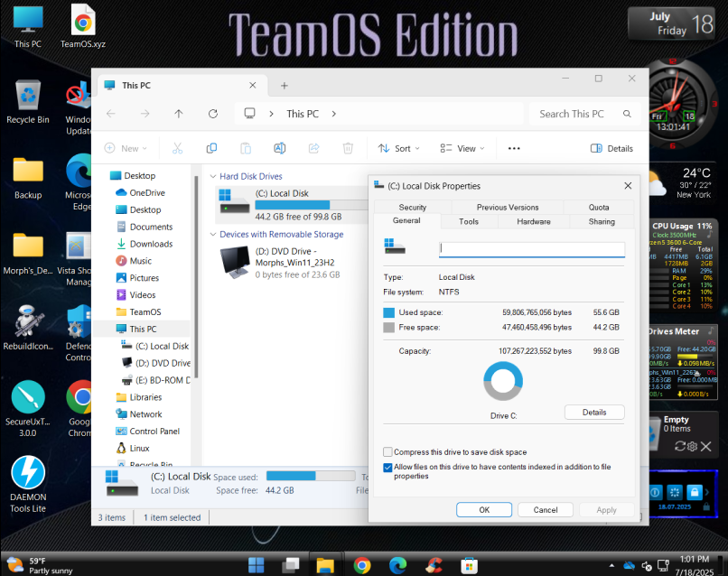Open TeamOS.xyz desktop shortcut
The image size is (728, 576).
(x=83, y=26)
